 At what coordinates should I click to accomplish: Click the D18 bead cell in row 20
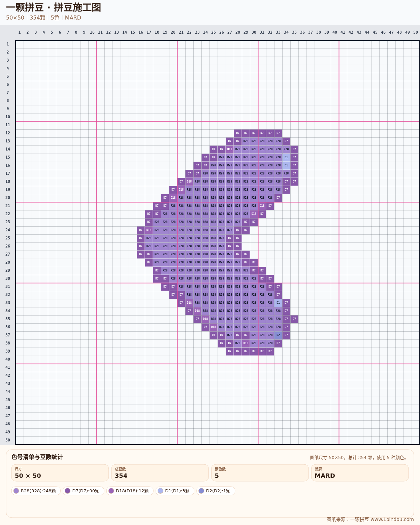pyautogui.click(x=173, y=198)
